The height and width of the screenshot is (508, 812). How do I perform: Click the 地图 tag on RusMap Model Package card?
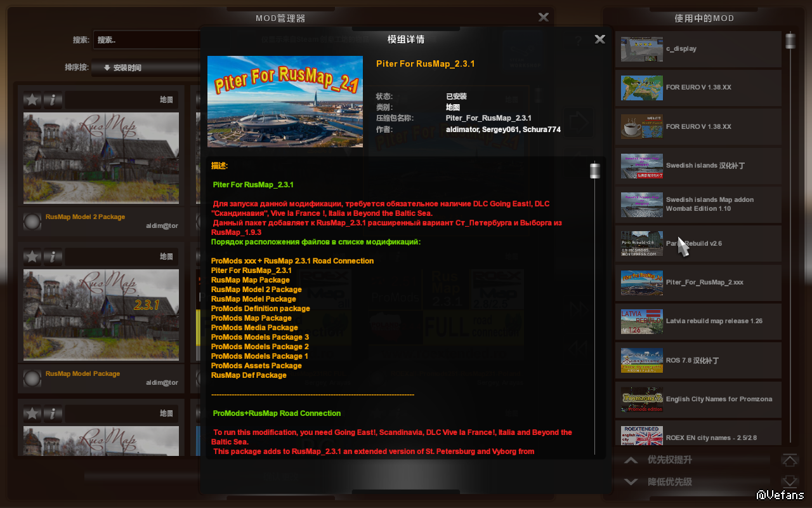coord(166,257)
